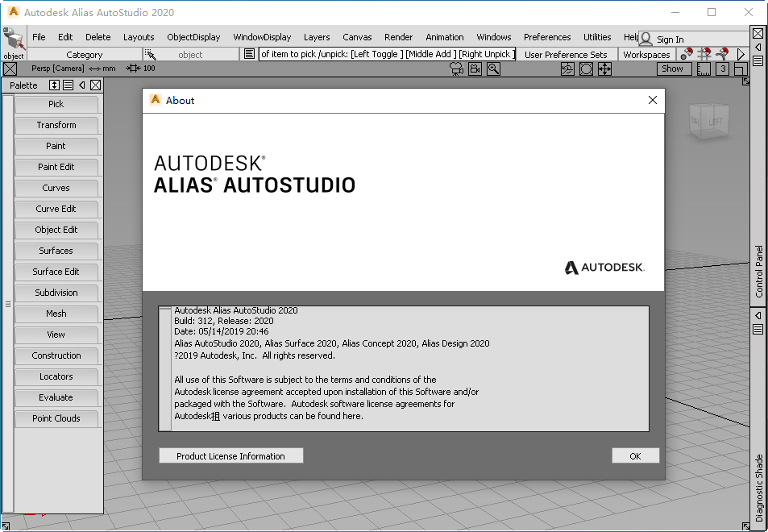The image size is (768, 532).
Task: Collapse the Palette with its left arrow
Action: point(81,85)
